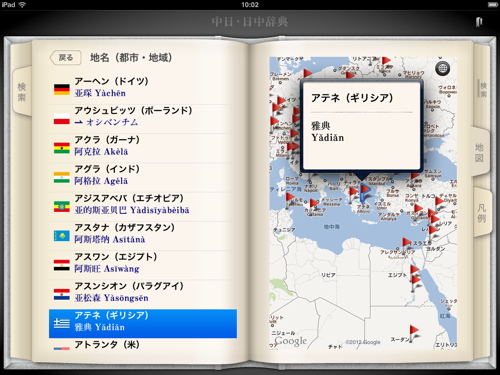
Task: Open the right 検索 tab
Action: (483, 89)
